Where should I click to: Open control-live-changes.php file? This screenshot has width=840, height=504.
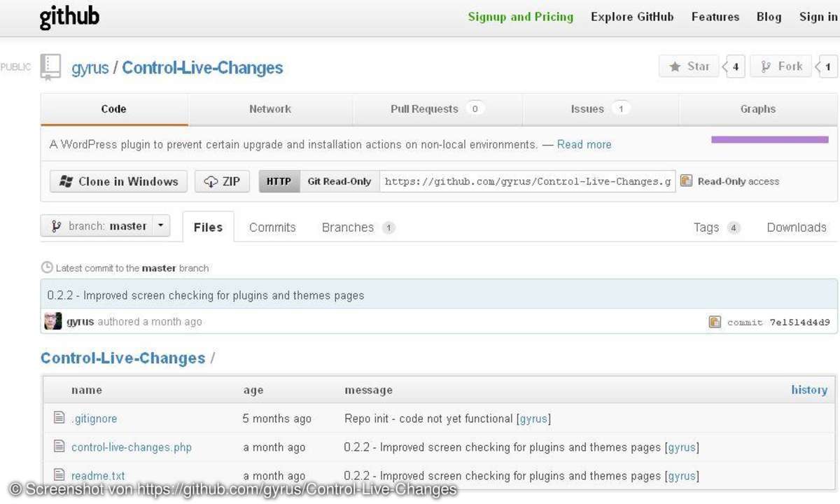pyautogui.click(x=132, y=447)
